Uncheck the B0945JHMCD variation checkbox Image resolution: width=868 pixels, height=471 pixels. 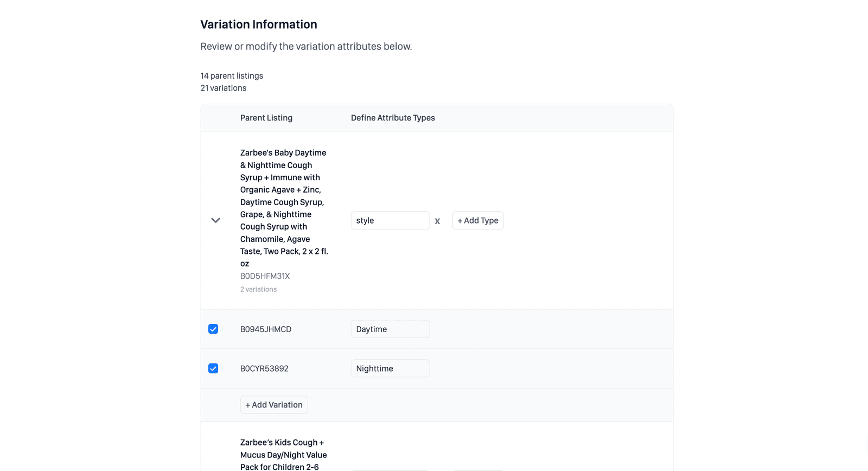point(213,329)
